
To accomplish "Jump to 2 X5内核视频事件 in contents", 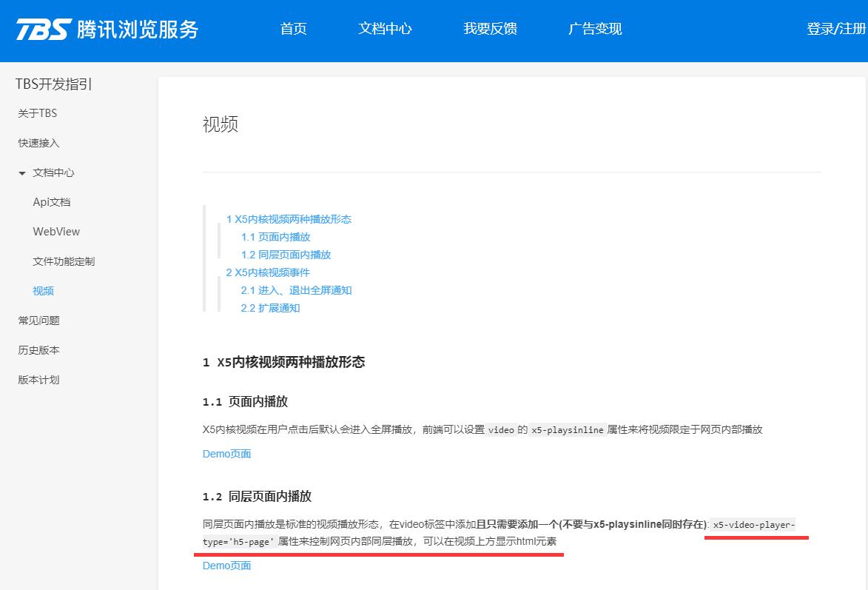I will click(x=268, y=272).
